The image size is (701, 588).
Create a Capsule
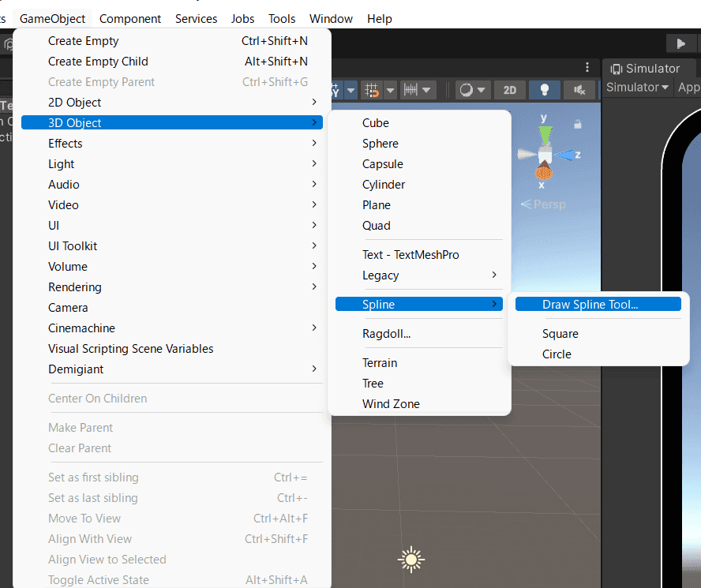coord(419,164)
